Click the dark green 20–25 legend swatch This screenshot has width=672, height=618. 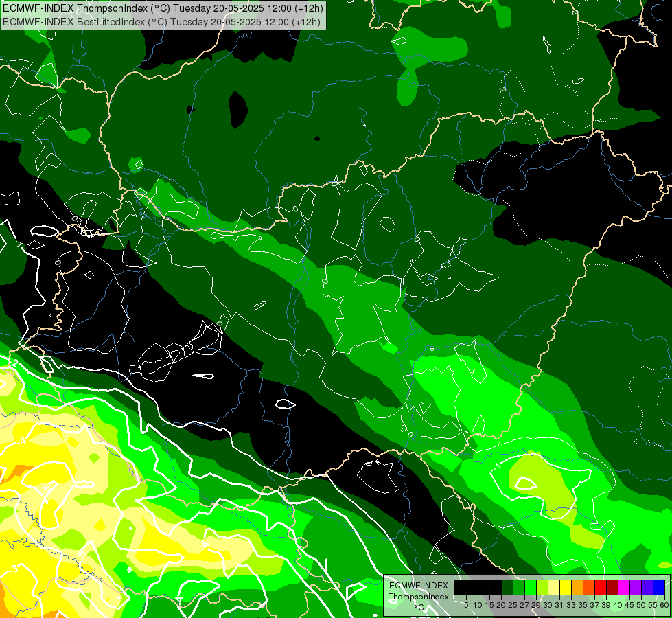point(507,587)
